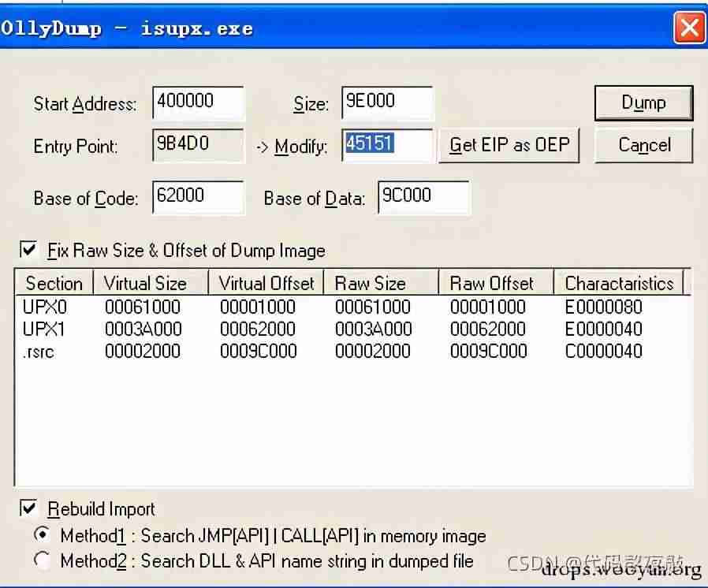708x588 pixels.
Task: Click .rsrc characteristics value C0000040
Action: [604, 351]
